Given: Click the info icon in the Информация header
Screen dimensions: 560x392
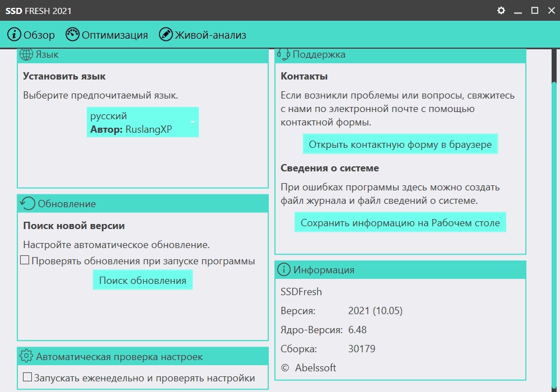Looking at the screenshot, I should [284, 269].
